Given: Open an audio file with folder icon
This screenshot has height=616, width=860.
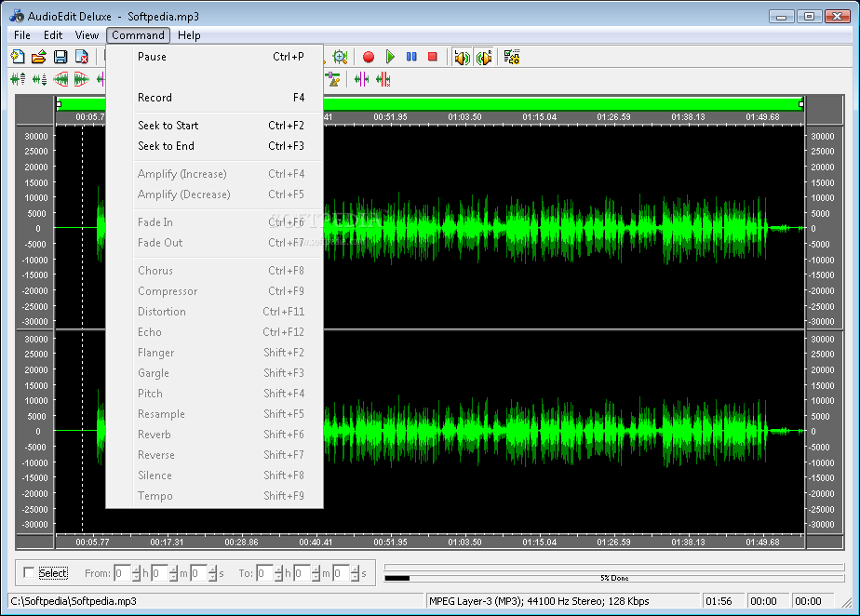Looking at the screenshot, I should [39, 58].
